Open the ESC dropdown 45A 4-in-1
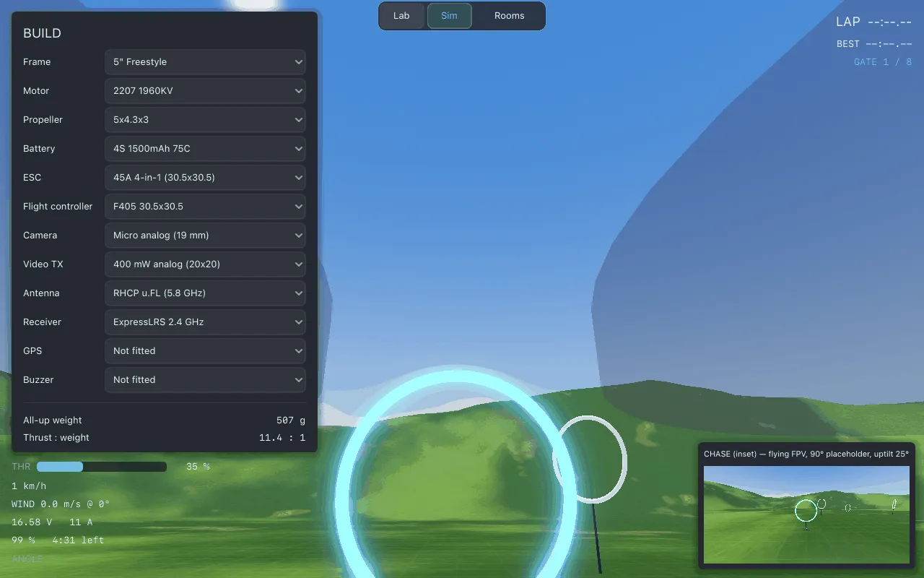 [205, 178]
